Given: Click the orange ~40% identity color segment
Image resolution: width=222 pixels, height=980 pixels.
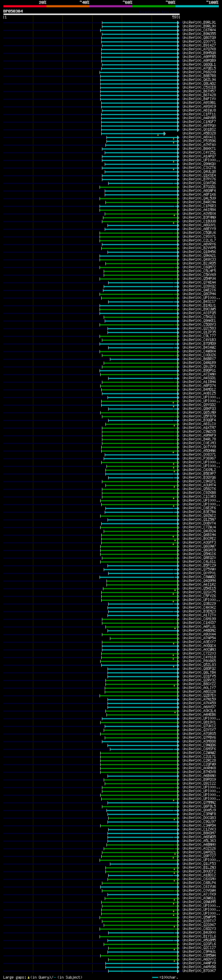Looking at the screenshot, I should point(68,6).
